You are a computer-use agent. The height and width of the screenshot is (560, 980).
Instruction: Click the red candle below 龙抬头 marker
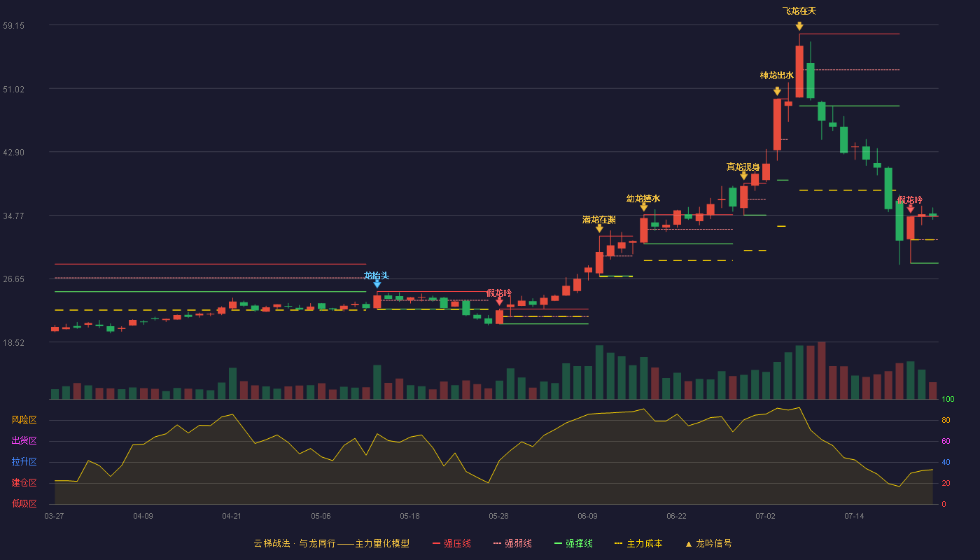[377, 302]
